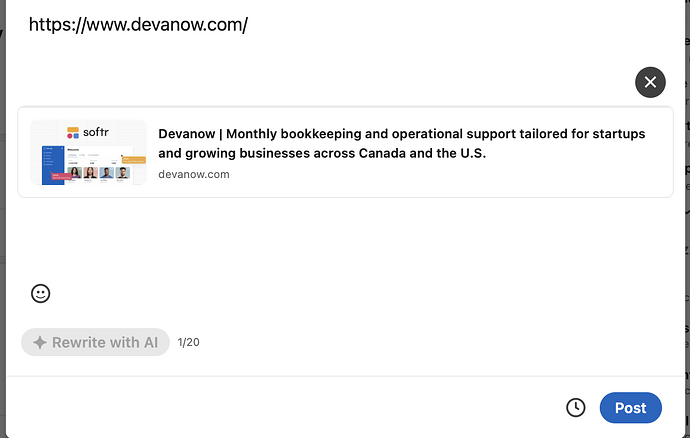
Task: Open the schedule post clock icon
Action: 576,408
